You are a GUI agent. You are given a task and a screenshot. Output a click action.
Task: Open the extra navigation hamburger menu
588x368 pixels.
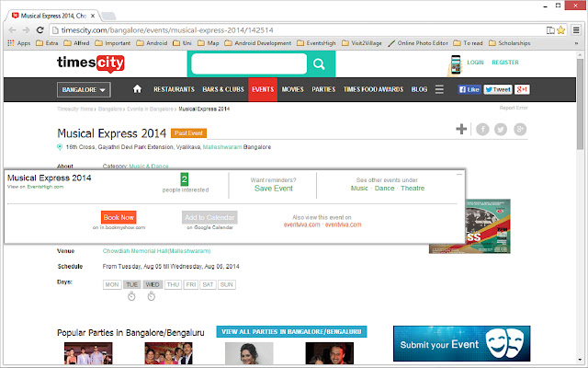pos(439,89)
